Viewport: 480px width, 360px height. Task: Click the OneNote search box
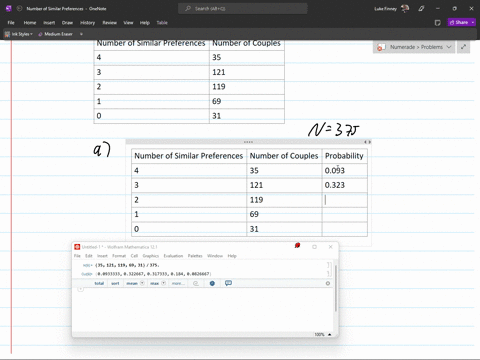click(x=243, y=9)
